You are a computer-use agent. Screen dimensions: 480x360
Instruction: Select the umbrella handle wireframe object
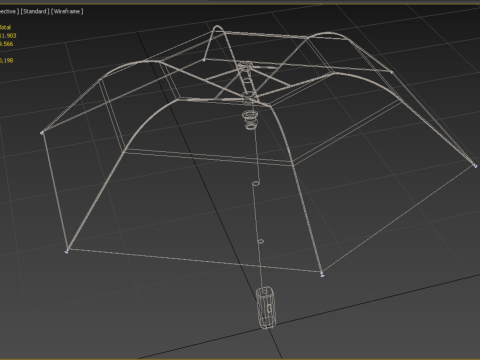click(x=266, y=308)
